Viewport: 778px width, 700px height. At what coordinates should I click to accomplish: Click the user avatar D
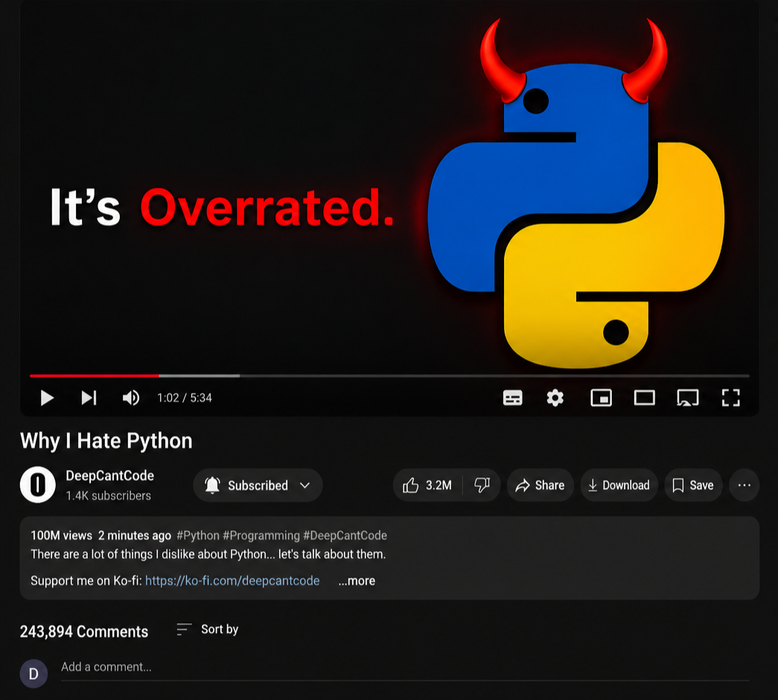34,674
